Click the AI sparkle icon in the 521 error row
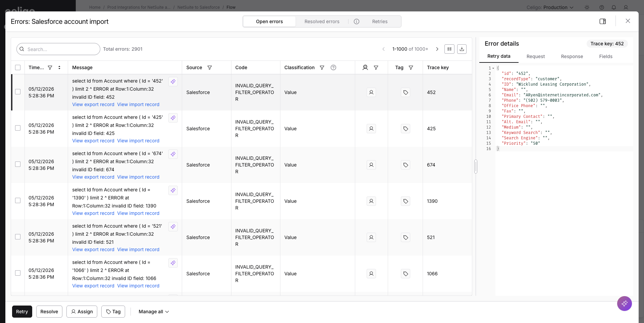 click(x=173, y=227)
